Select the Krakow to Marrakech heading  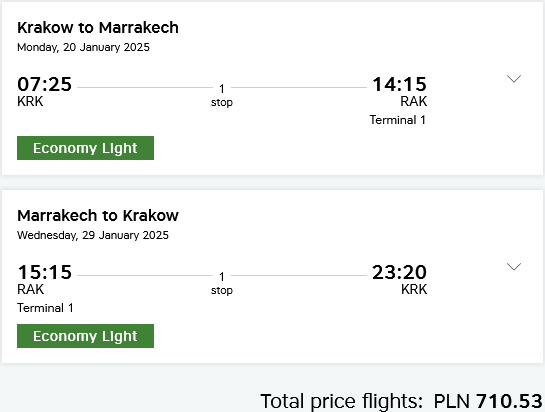point(98,27)
